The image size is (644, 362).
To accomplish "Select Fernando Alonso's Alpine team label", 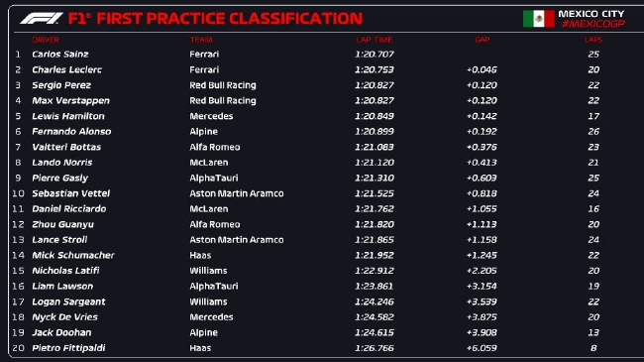I will tap(203, 132).
